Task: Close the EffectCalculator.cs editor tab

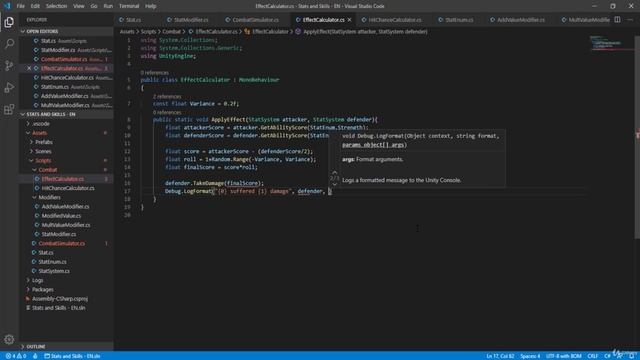Action: pos(349,20)
